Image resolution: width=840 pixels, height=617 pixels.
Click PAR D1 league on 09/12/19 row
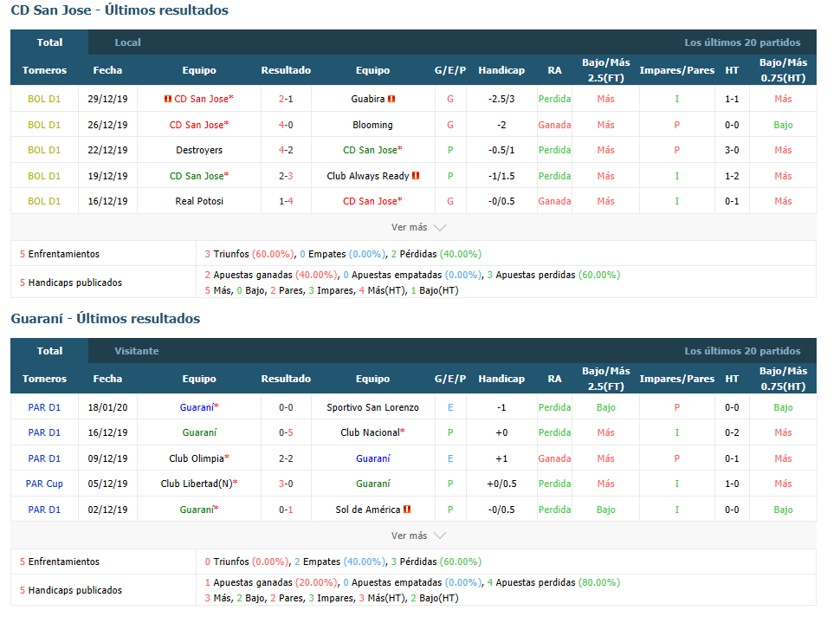click(x=44, y=458)
